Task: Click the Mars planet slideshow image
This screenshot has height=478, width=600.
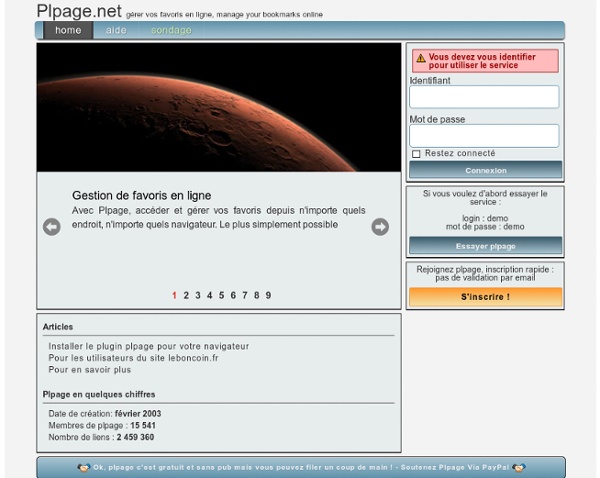Action: click(x=219, y=108)
